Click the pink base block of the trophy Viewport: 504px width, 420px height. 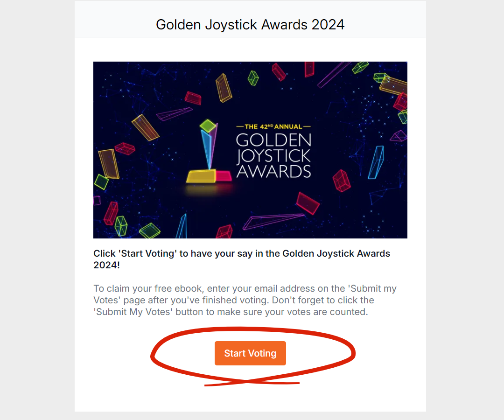point(224,176)
